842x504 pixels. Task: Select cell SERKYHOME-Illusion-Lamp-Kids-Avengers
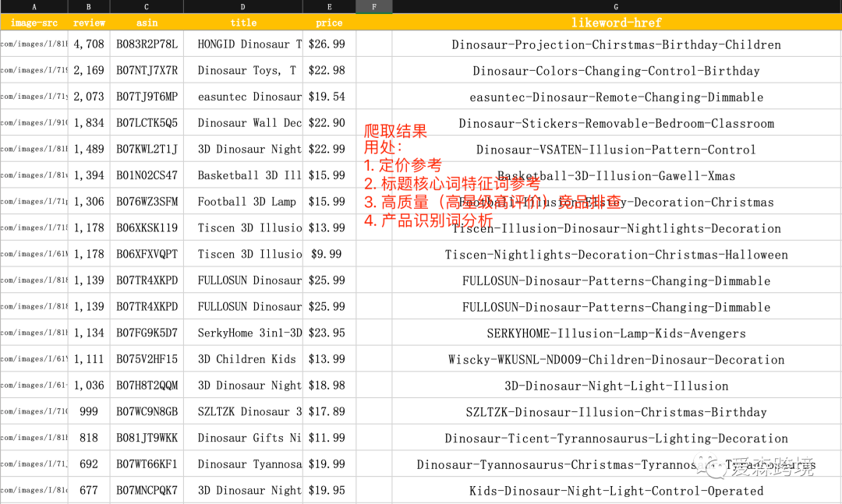click(617, 333)
